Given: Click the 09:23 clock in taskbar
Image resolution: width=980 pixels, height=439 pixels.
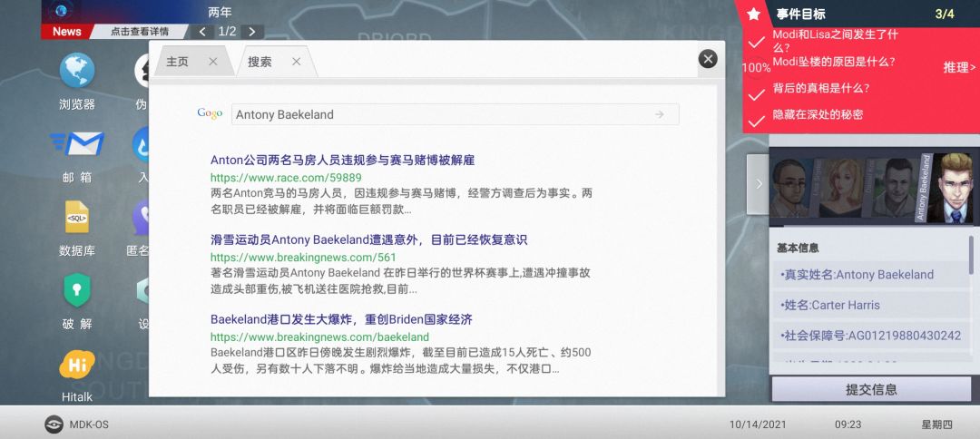Looking at the screenshot, I should tap(848, 424).
